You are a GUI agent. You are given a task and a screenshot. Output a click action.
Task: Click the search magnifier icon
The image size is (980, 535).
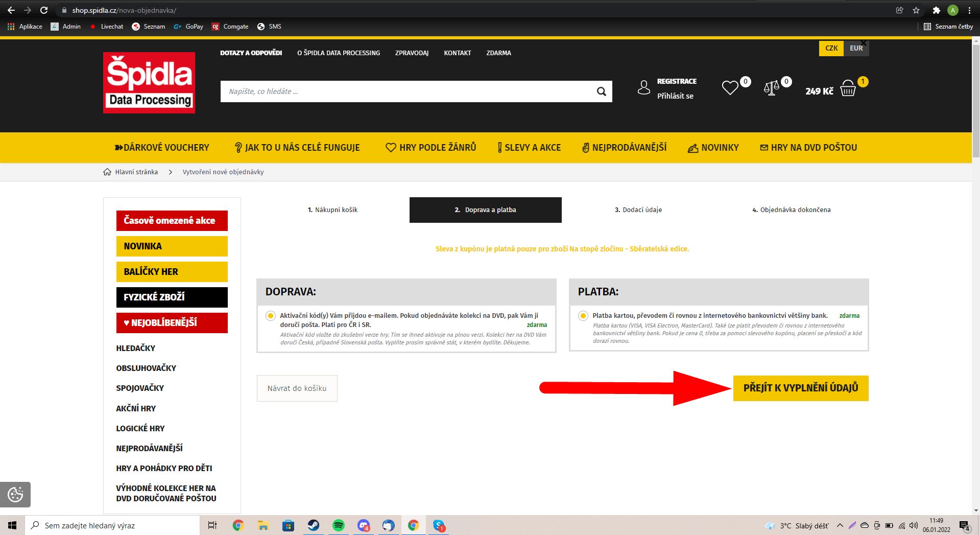pos(601,91)
